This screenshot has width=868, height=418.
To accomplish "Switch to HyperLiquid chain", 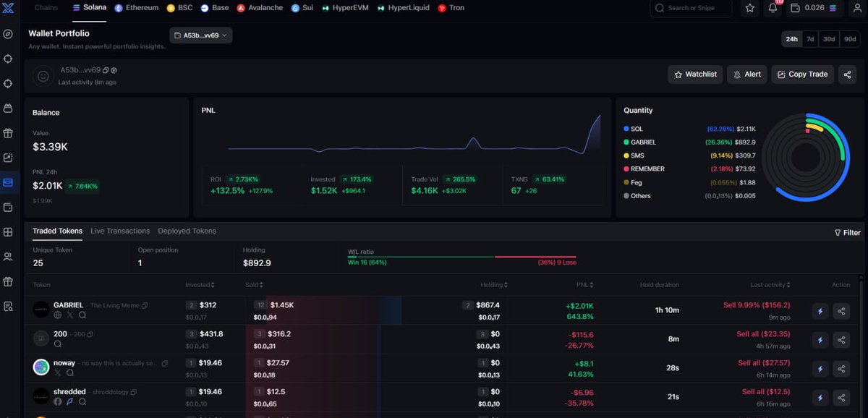I will point(404,8).
